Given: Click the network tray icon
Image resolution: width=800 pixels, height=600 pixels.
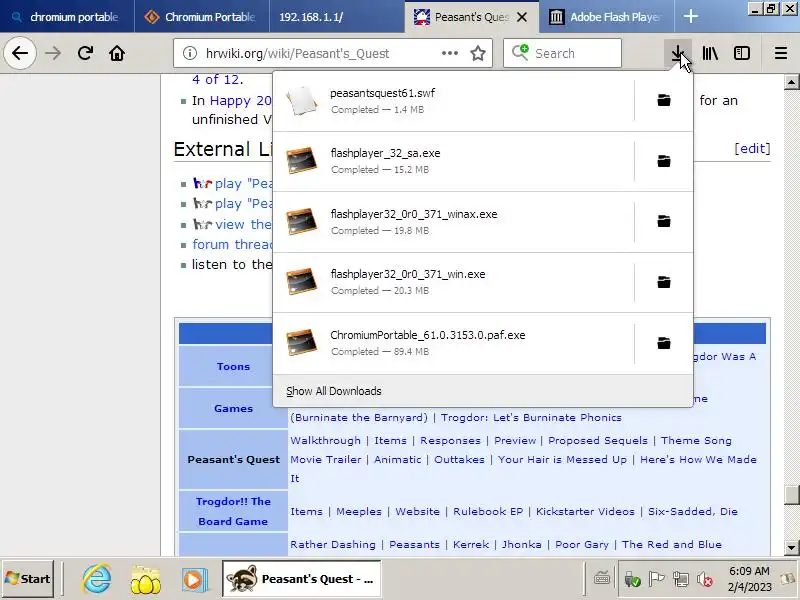Looking at the screenshot, I should 681,579.
